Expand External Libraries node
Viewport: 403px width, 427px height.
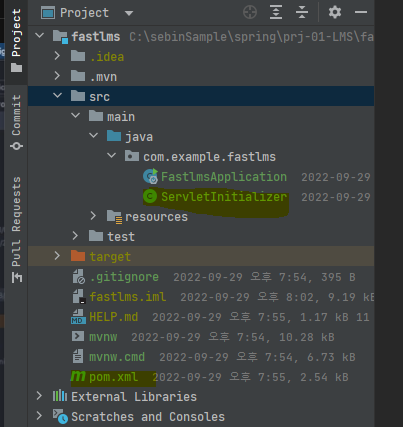point(39,396)
